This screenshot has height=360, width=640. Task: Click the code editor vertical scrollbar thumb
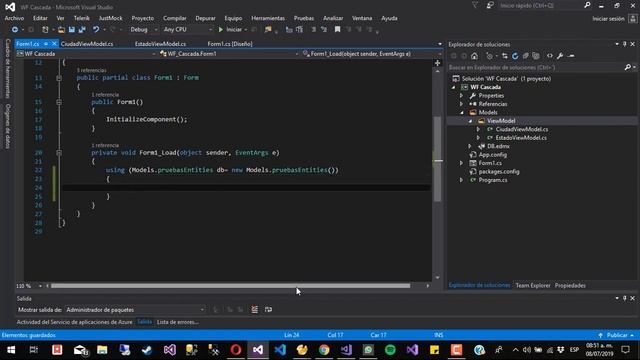[x=438, y=159]
